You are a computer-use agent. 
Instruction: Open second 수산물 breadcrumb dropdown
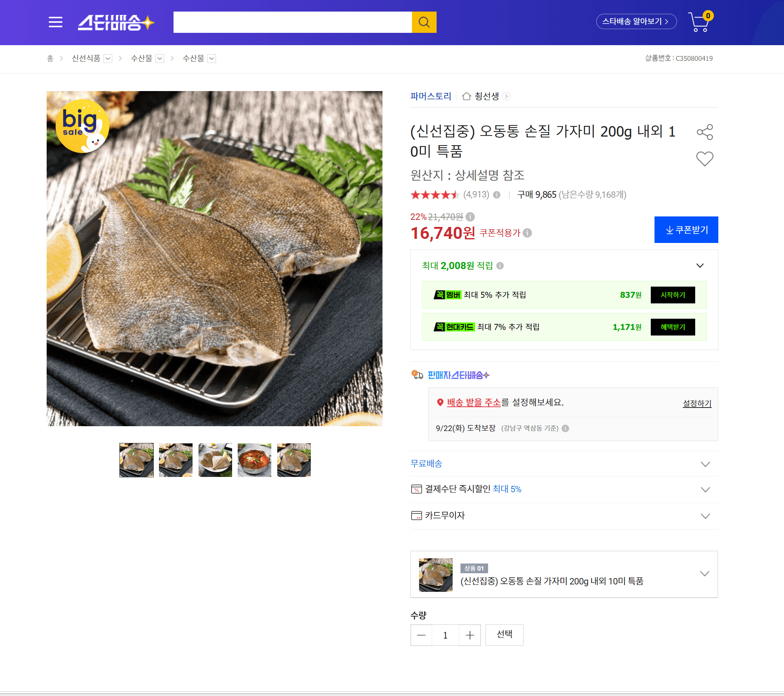[x=212, y=58]
